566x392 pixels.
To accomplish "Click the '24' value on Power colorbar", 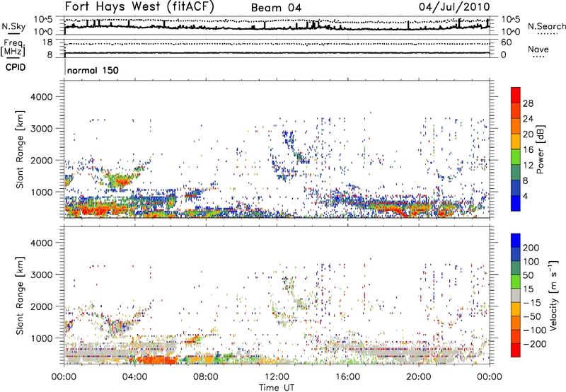I will coord(528,119).
